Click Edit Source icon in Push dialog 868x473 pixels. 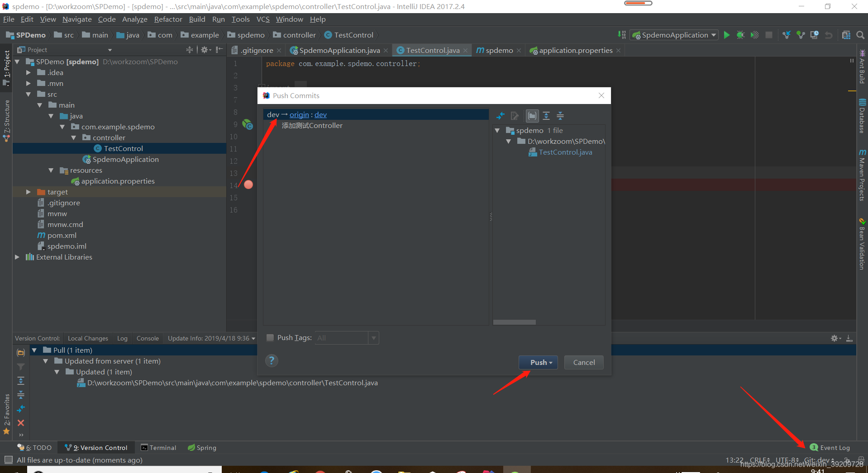(515, 116)
